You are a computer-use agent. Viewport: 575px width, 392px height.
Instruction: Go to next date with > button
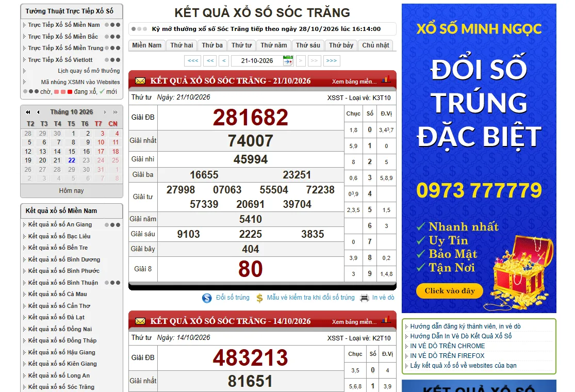pos(301,60)
